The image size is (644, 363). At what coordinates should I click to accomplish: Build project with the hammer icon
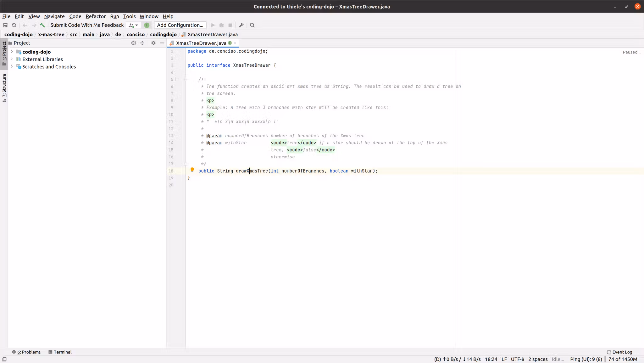point(42,25)
